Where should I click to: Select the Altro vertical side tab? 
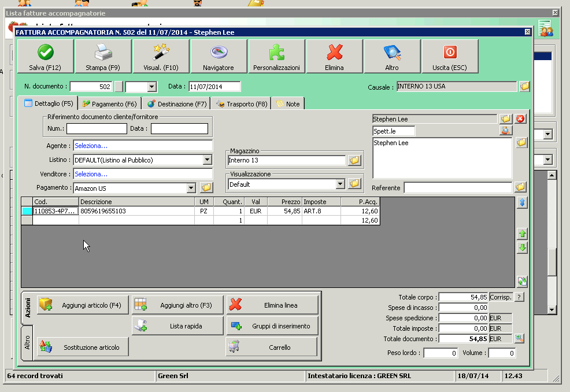[27, 342]
